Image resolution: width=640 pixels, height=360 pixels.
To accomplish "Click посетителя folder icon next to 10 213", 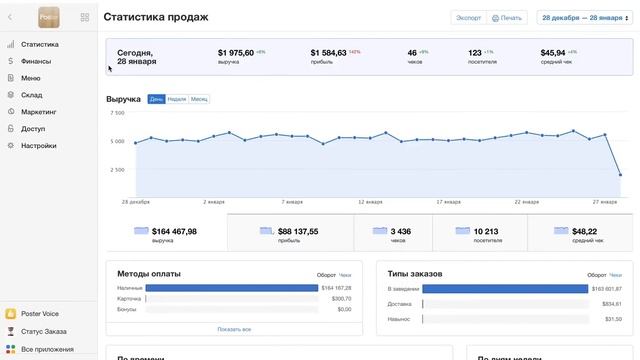I will pyautogui.click(x=462, y=231).
